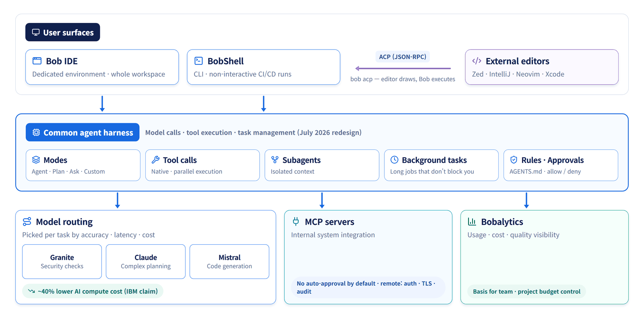Select the Common agent harness badge
Image resolution: width=644 pixels, height=320 pixels.
pos(83,132)
